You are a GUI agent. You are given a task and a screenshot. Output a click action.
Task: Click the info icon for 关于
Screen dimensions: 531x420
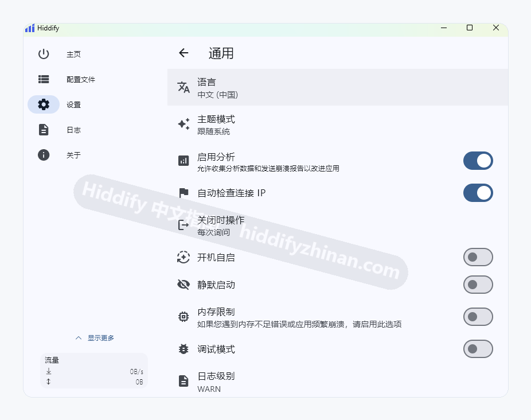click(x=44, y=155)
